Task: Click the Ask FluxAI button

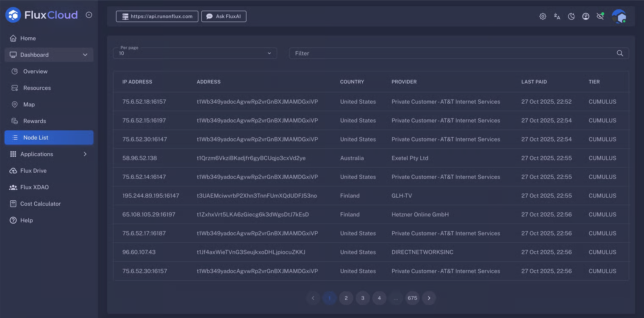Action: [x=224, y=17]
